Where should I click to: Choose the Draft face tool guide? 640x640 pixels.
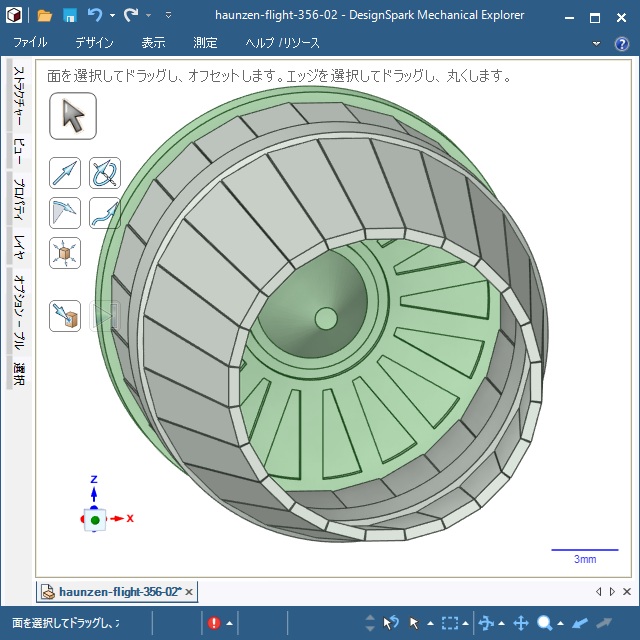(x=65, y=213)
